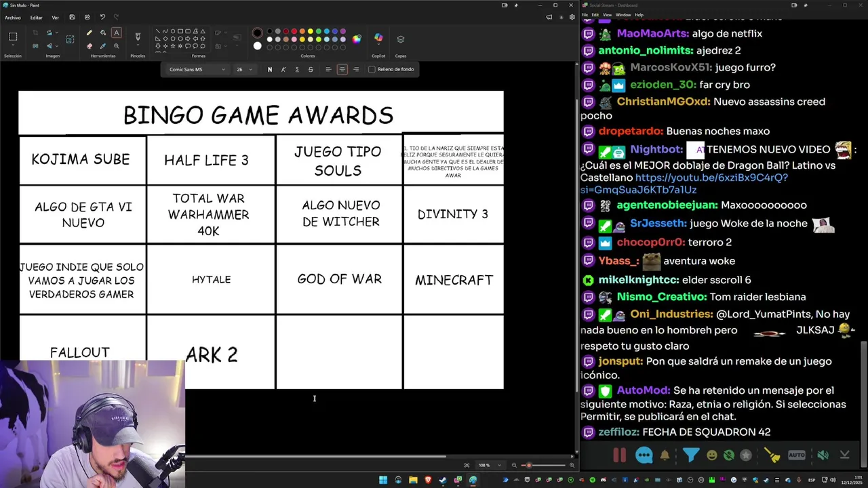Align text to the left
The width and height of the screenshot is (868, 488).
pyautogui.click(x=328, y=69)
